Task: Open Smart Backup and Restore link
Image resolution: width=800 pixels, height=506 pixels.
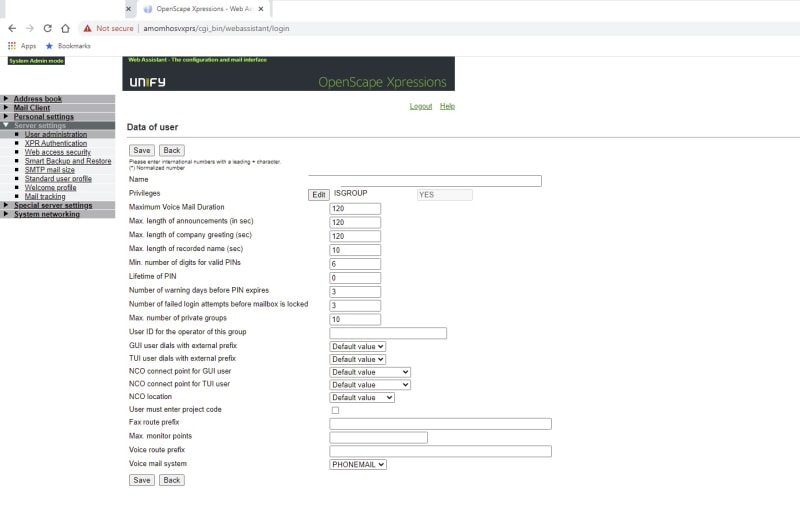Action: 68,161
